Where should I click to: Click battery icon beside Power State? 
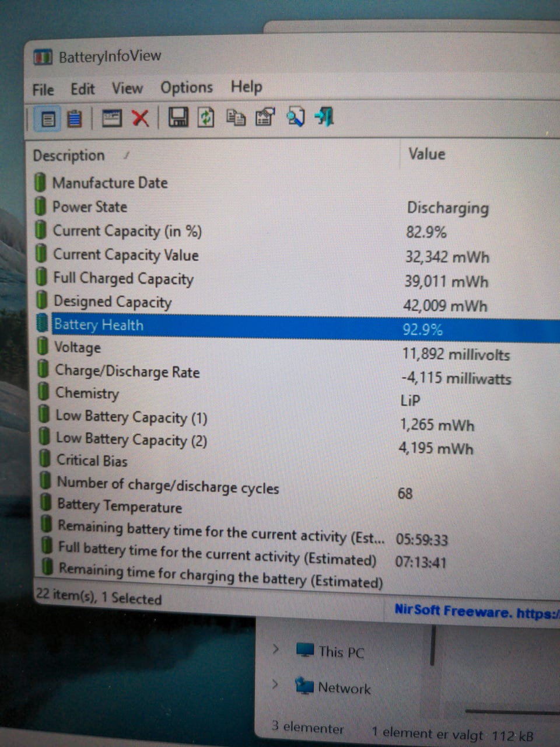click(x=40, y=206)
